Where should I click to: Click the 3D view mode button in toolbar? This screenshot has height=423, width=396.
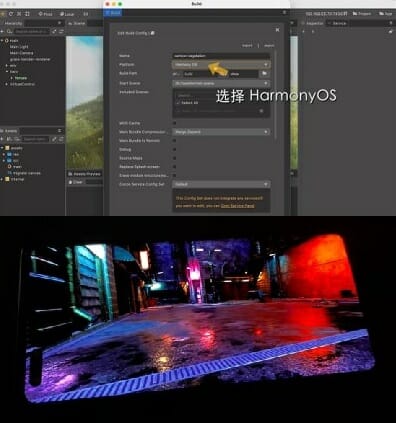coord(86,14)
